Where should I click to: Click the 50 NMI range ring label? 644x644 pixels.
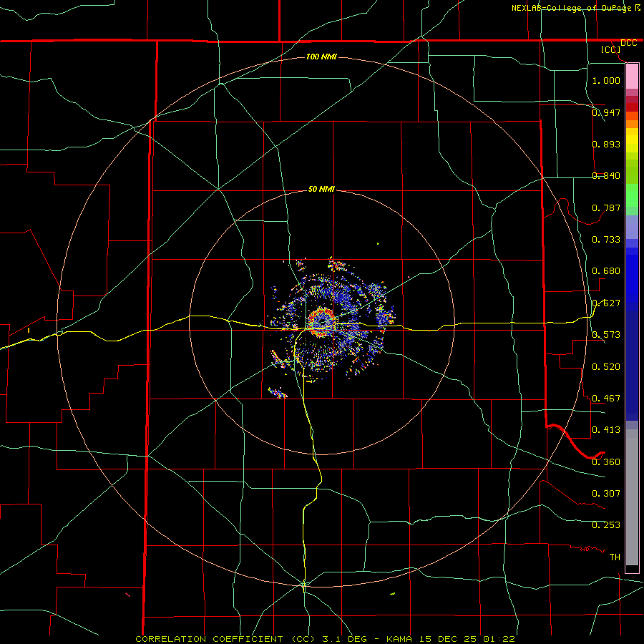tap(321, 189)
